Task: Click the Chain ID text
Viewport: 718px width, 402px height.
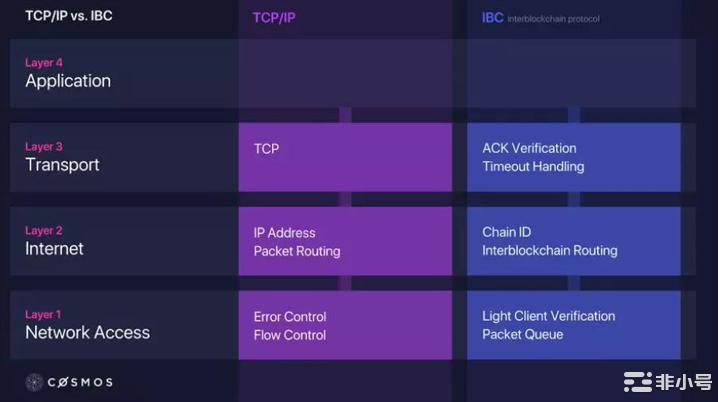Action: pyautogui.click(x=506, y=232)
